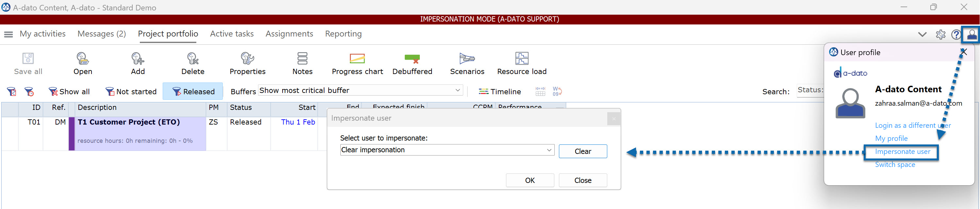Viewport: 980px width, 209px height.
Task: Switch to Reporting tab
Action: click(x=343, y=34)
